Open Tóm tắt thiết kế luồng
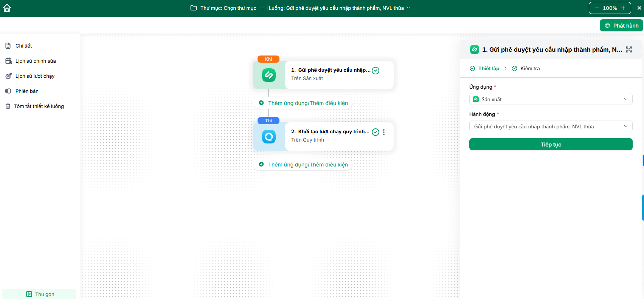Viewport: 644px width, 299px height. [x=39, y=106]
